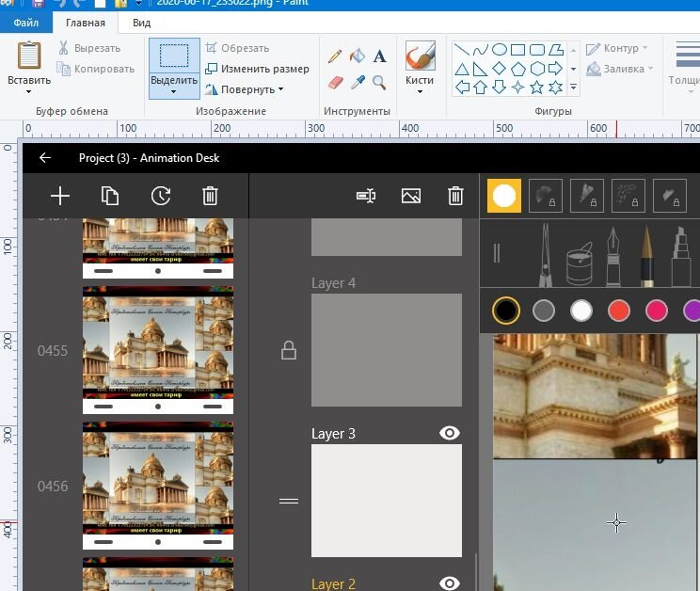Switch to the View (Вид) tab
This screenshot has width=700, height=591.
coord(141,23)
